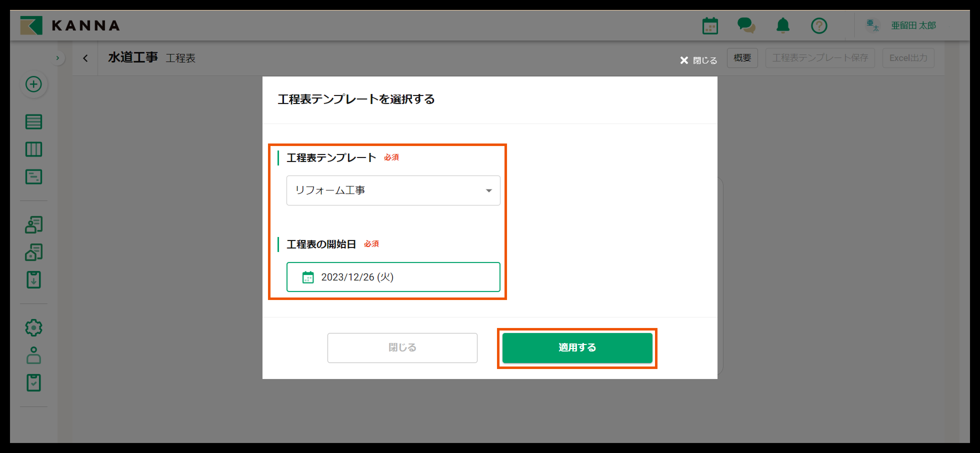Open the settings gear icon in sidebar

click(x=33, y=327)
